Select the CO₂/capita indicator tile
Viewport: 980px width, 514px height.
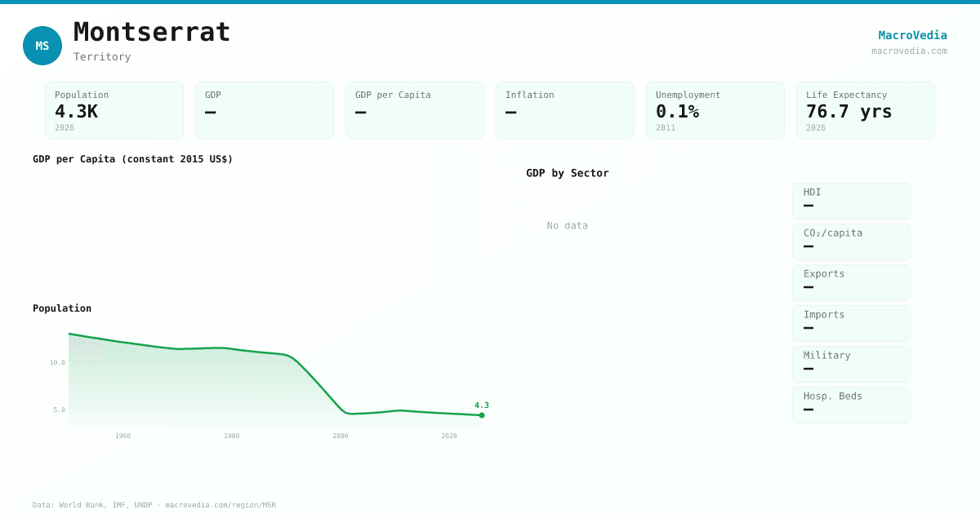[x=851, y=241]
